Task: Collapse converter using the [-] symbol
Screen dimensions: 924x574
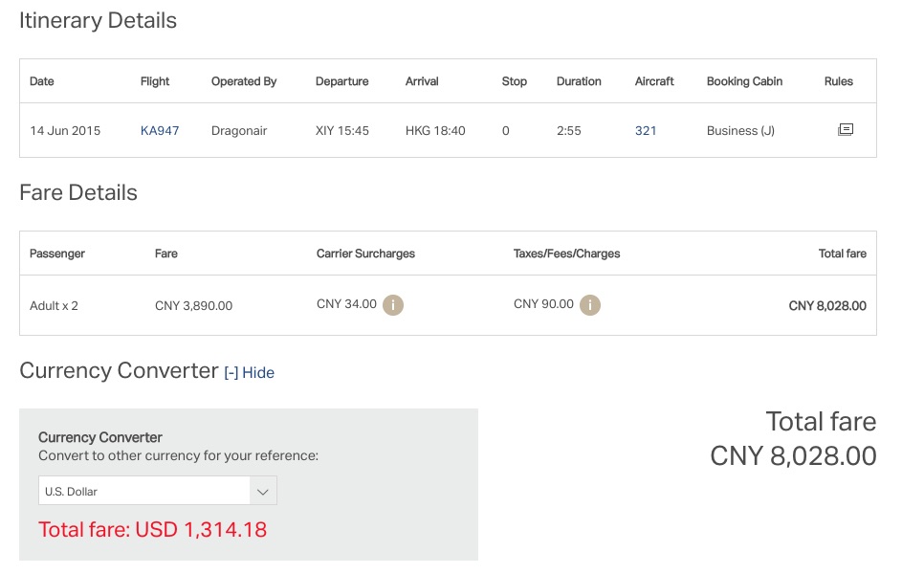Action: pos(231,372)
